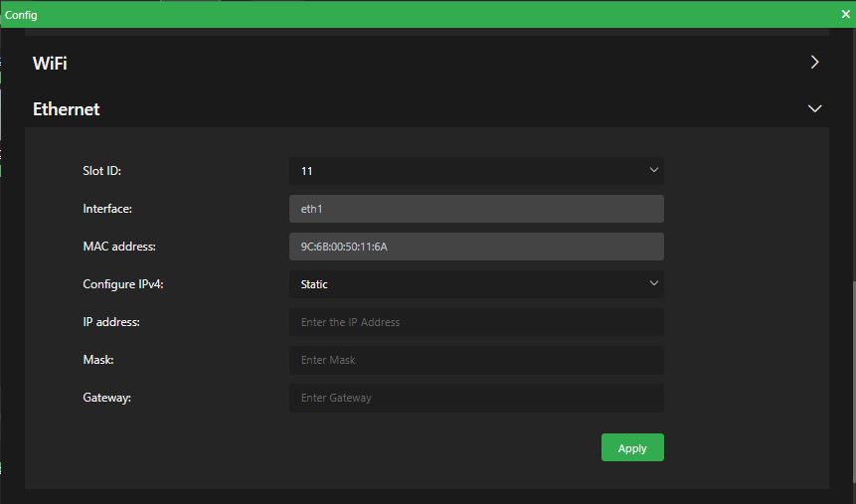This screenshot has height=504, width=856.
Task: Click the Gateway label text
Action: pyautogui.click(x=106, y=398)
